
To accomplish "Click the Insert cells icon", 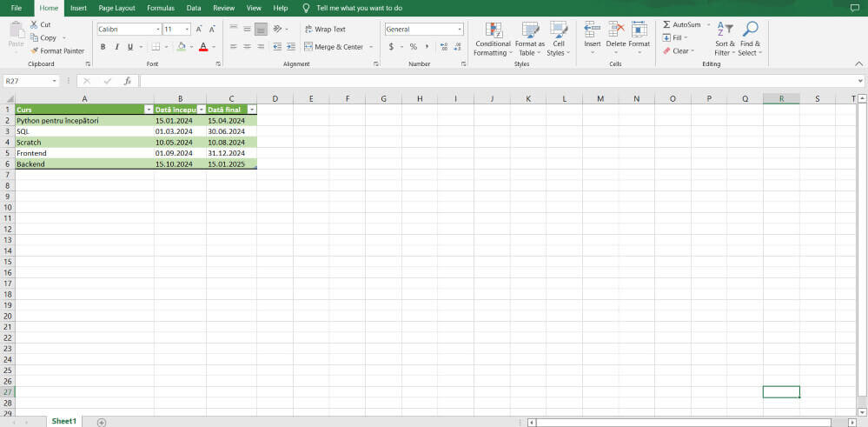I will (x=593, y=30).
